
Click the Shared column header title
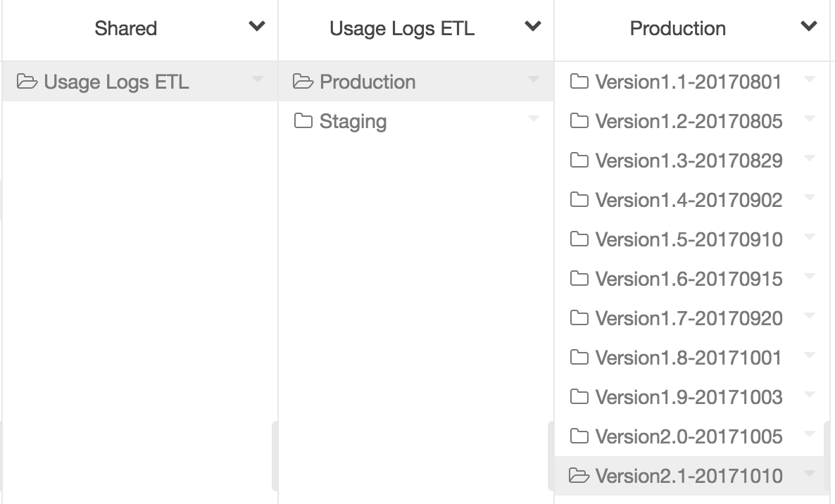click(x=126, y=28)
